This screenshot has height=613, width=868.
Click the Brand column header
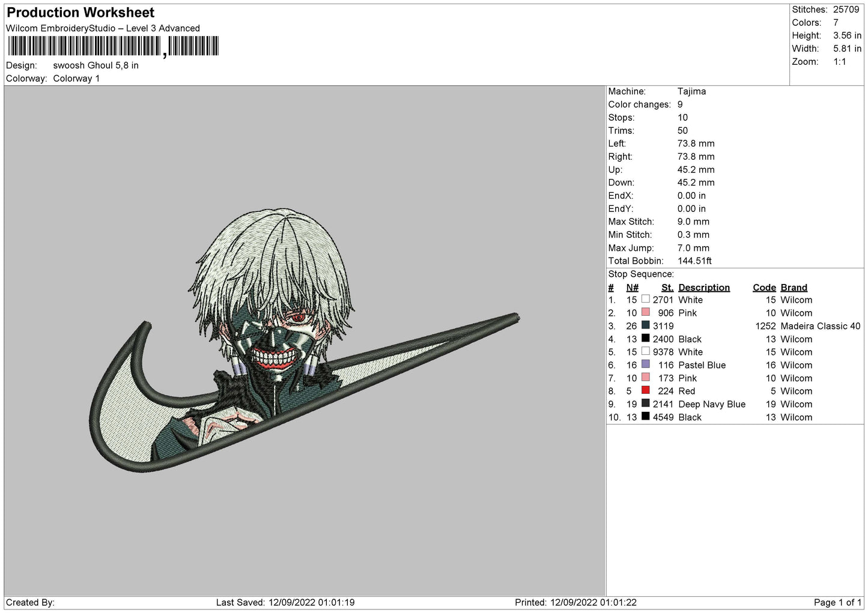(x=794, y=288)
